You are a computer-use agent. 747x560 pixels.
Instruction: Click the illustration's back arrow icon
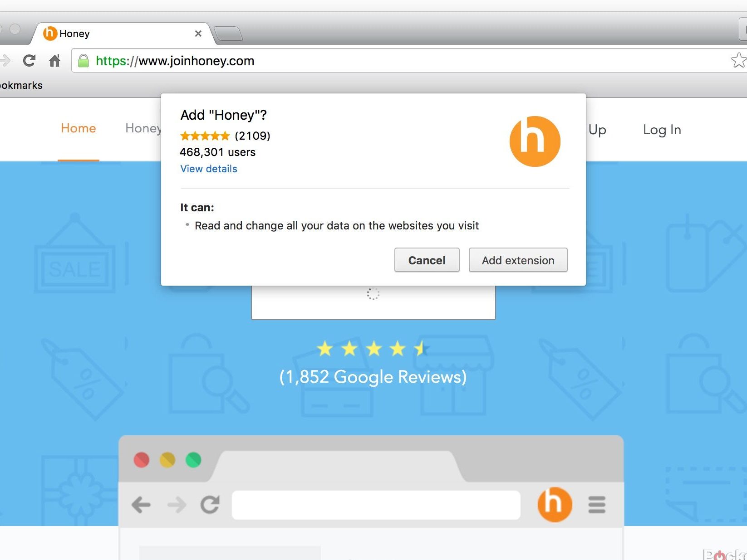[x=141, y=505]
